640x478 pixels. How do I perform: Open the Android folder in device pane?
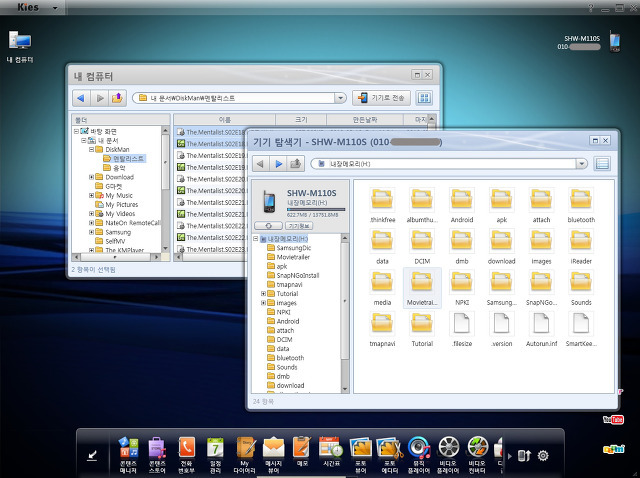click(x=462, y=205)
